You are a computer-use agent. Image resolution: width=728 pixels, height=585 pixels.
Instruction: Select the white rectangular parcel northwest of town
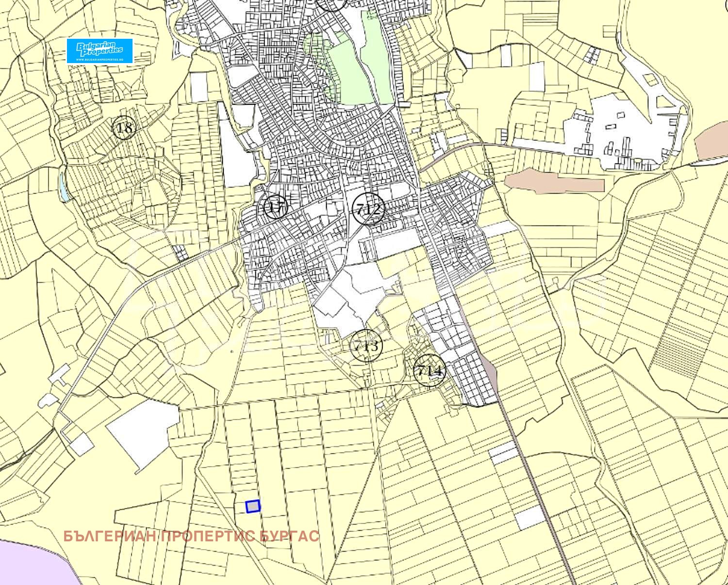(199, 87)
